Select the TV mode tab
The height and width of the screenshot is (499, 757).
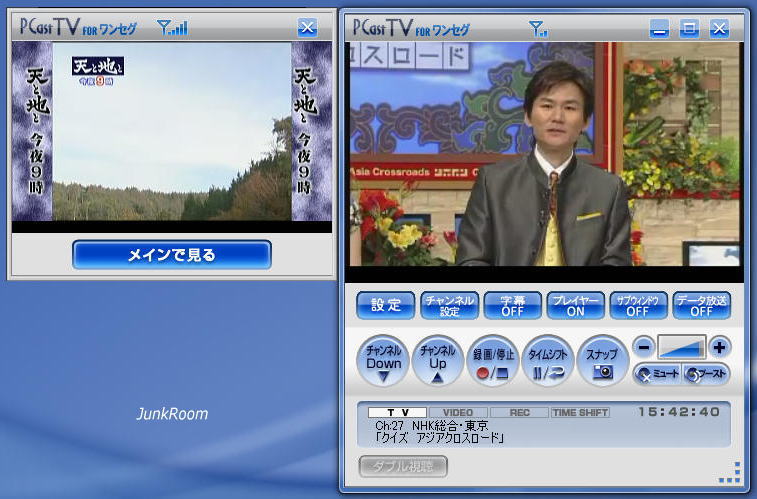click(397, 413)
